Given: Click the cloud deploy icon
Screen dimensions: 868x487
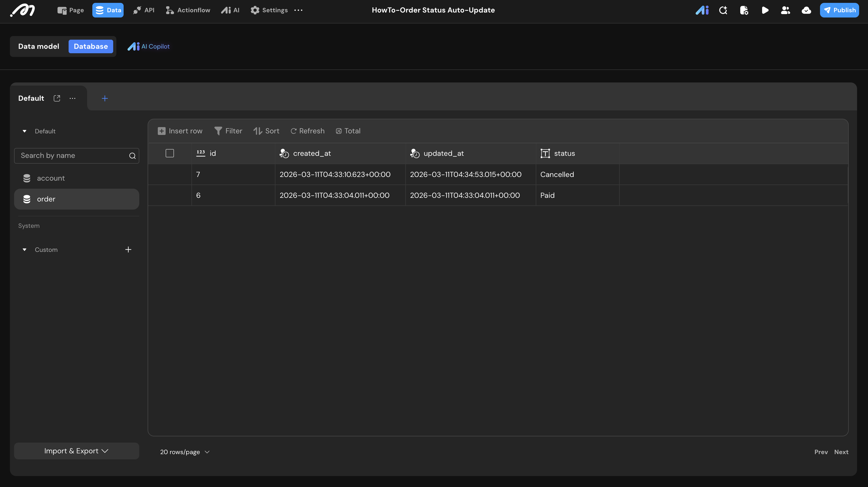Looking at the screenshot, I should click(x=806, y=10).
